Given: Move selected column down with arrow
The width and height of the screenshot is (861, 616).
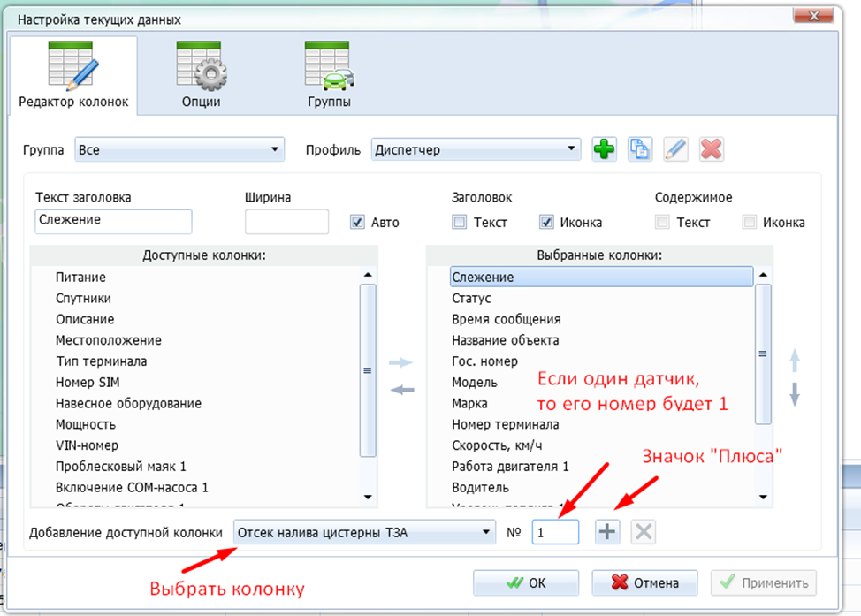Looking at the screenshot, I should click(x=795, y=393).
